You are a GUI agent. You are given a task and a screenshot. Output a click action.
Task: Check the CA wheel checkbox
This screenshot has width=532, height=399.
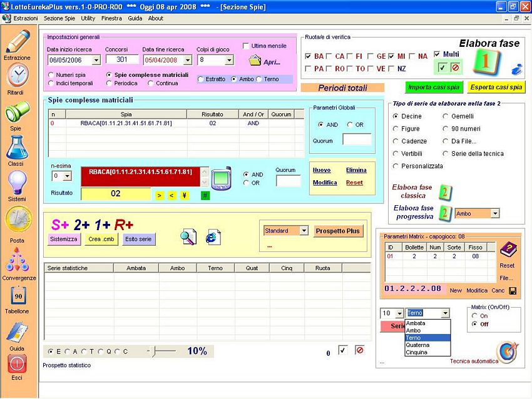pos(329,56)
